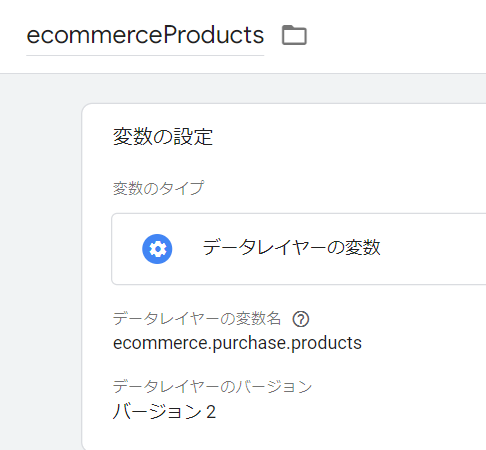Click the white header area right of folder icon
The width and height of the screenshot is (486, 450).
[397, 35]
